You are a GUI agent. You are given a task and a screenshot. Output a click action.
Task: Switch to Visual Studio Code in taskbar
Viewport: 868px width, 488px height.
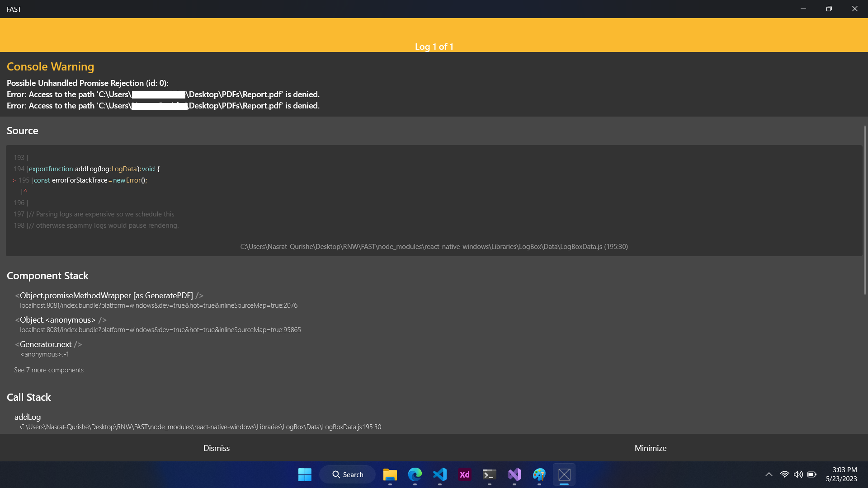[439, 474]
